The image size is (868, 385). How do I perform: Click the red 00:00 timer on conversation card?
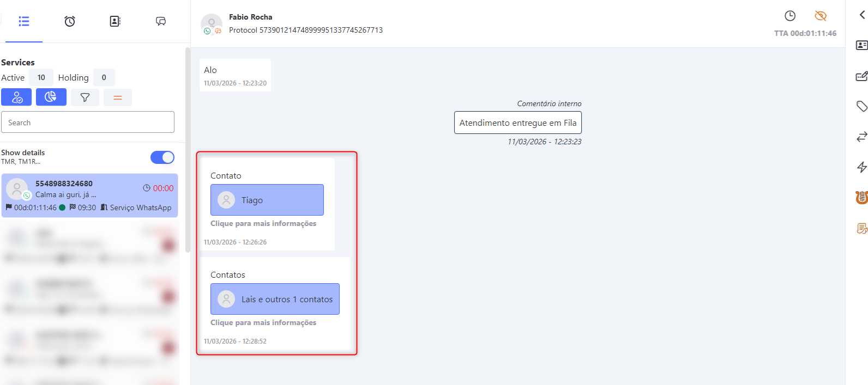[163, 188]
